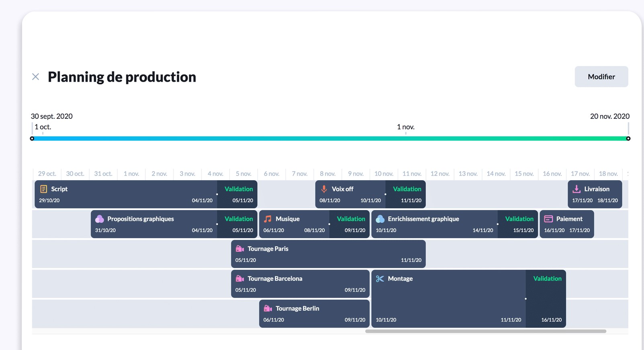Click the Musique note icon
This screenshot has height=350, width=644.
[x=268, y=219]
